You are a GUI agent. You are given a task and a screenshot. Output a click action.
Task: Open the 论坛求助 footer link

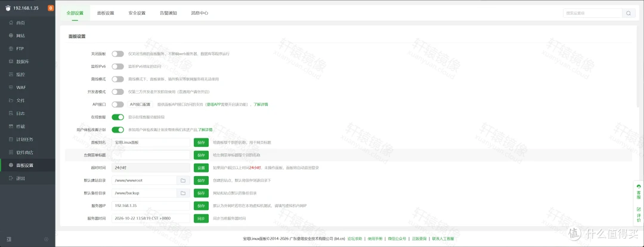point(354,239)
